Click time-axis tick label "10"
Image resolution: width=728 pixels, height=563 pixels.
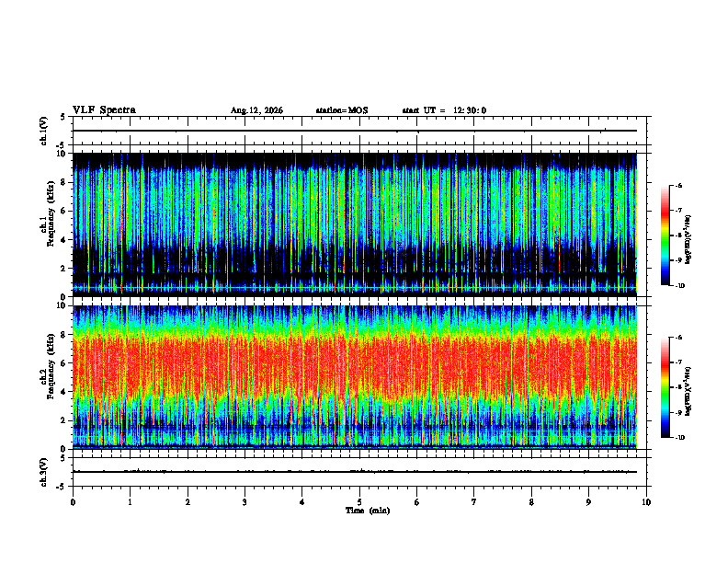point(646,502)
